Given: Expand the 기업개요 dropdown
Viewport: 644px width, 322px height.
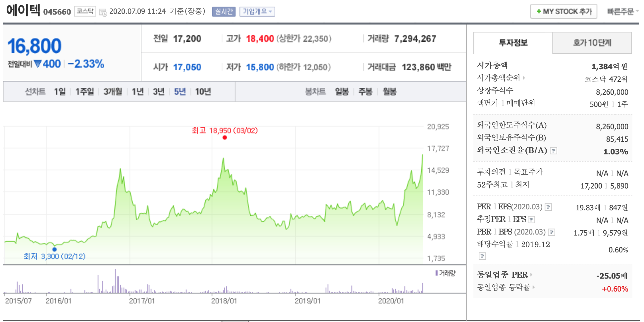Looking at the screenshot, I should click(x=257, y=12).
